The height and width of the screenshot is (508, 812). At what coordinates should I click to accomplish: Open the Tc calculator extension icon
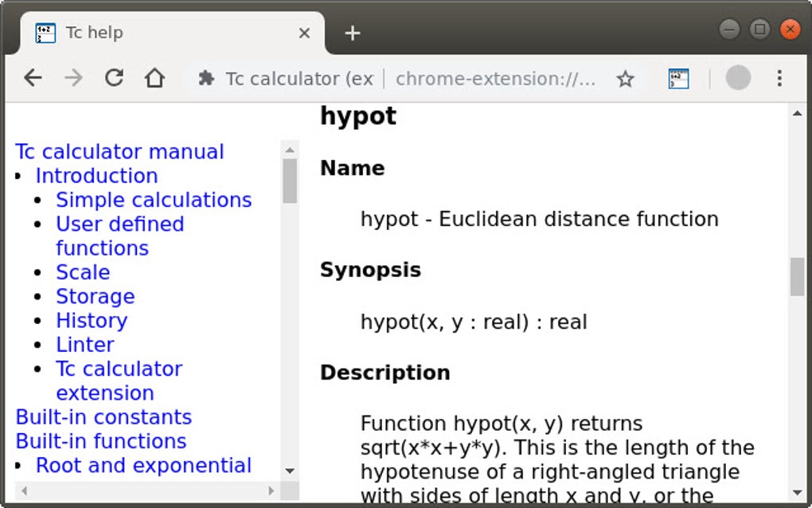coord(677,78)
